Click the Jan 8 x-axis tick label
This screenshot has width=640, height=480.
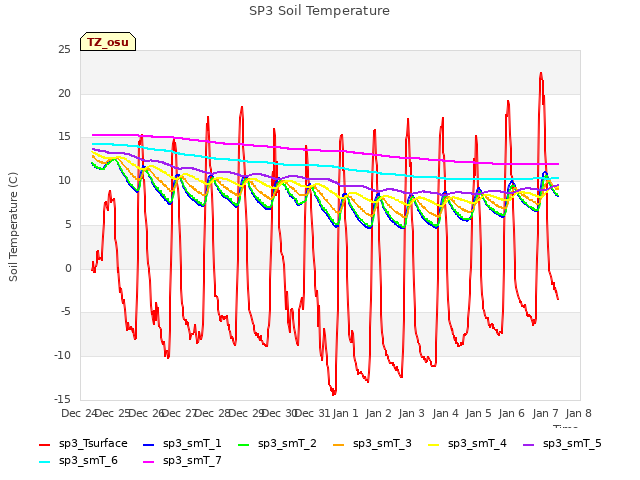pyautogui.click(x=578, y=413)
